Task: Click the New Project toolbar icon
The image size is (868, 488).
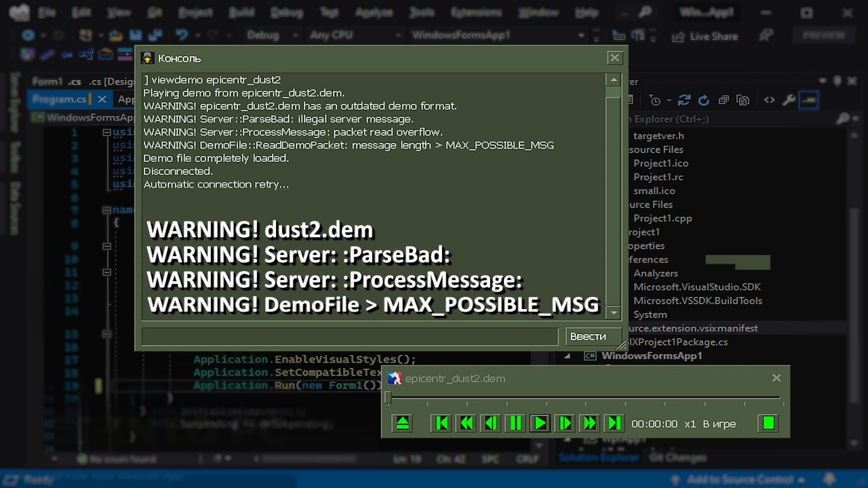Action: pos(85,35)
